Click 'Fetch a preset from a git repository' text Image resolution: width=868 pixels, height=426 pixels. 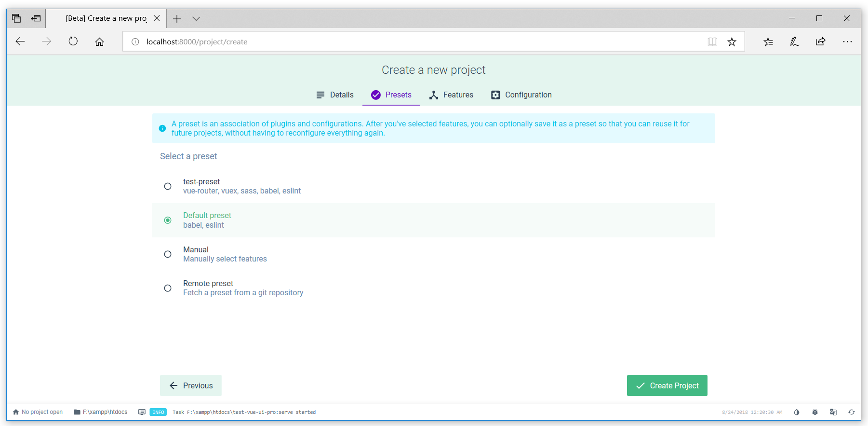click(243, 293)
